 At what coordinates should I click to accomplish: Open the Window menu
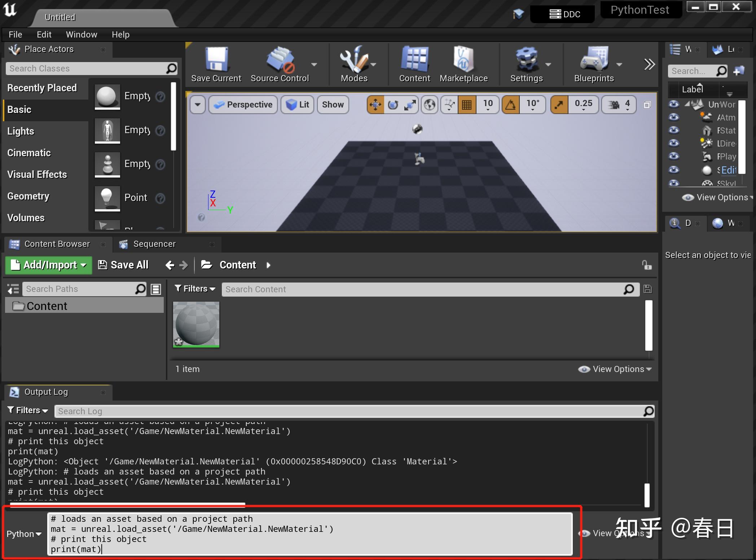click(81, 34)
